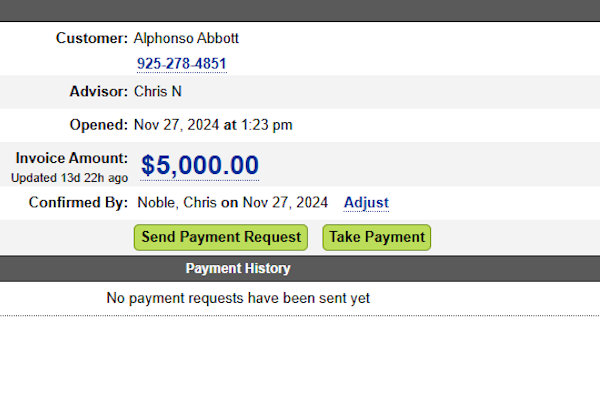The width and height of the screenshot is (600, 409).
Task: Click the phone number 925-278-4851 link
Action: 181,64
